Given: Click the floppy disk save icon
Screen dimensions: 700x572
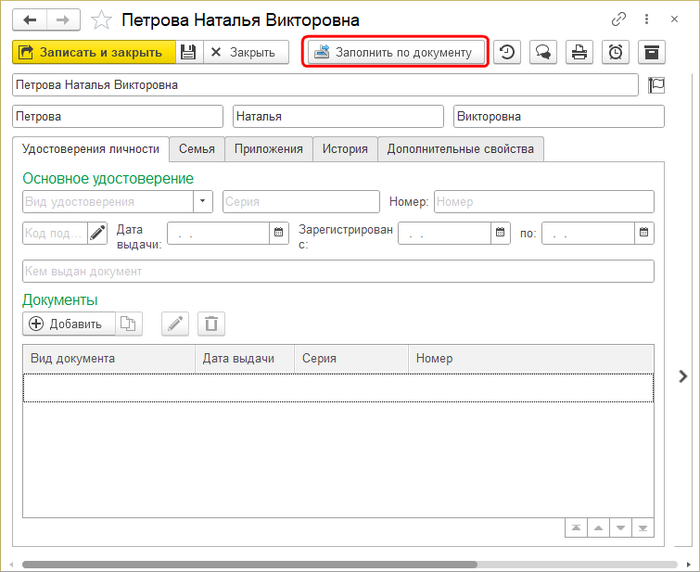Looking at the screenshot, I should (x=189, y=52).
